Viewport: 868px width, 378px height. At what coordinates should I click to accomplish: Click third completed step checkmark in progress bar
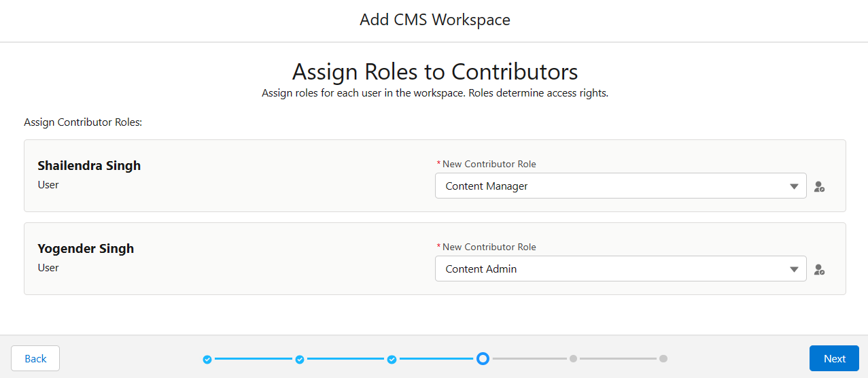pos(392,359)
